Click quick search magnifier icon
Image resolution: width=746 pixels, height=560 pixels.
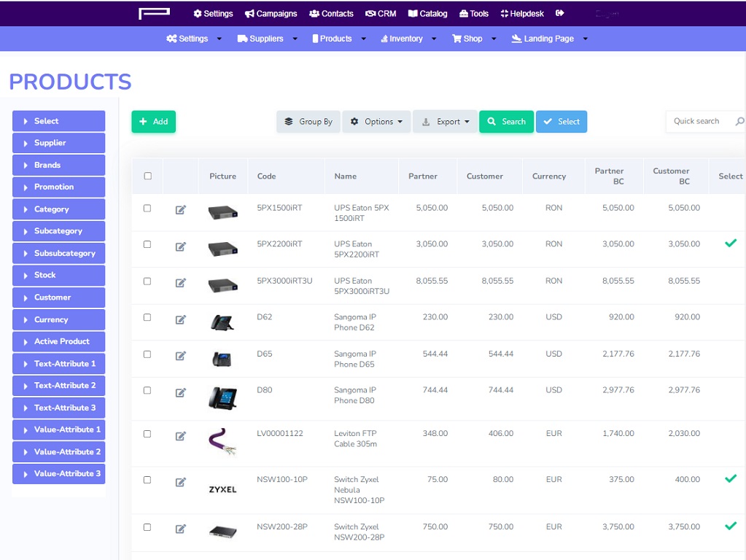[x=739, y=121]
